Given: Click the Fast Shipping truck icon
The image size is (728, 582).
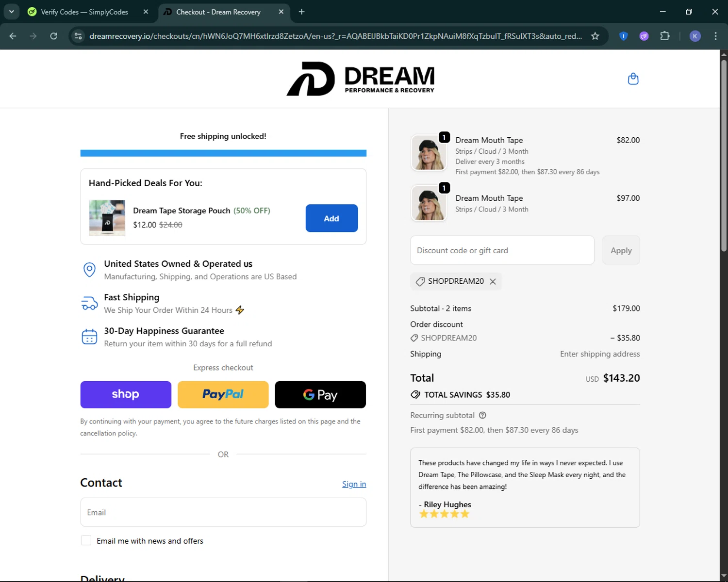Looking at the screenshot, I should click(89, 304).
